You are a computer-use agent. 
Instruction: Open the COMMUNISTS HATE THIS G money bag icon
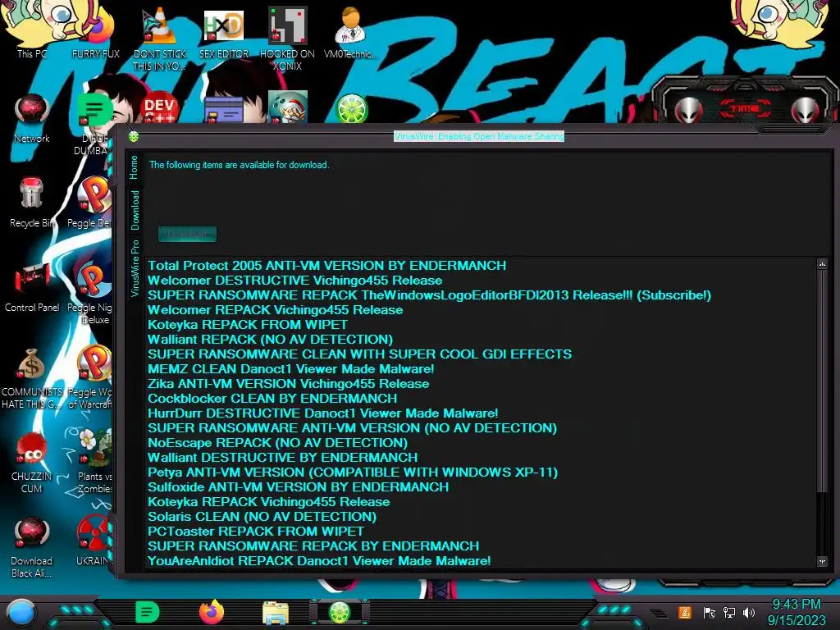(32, 377)
